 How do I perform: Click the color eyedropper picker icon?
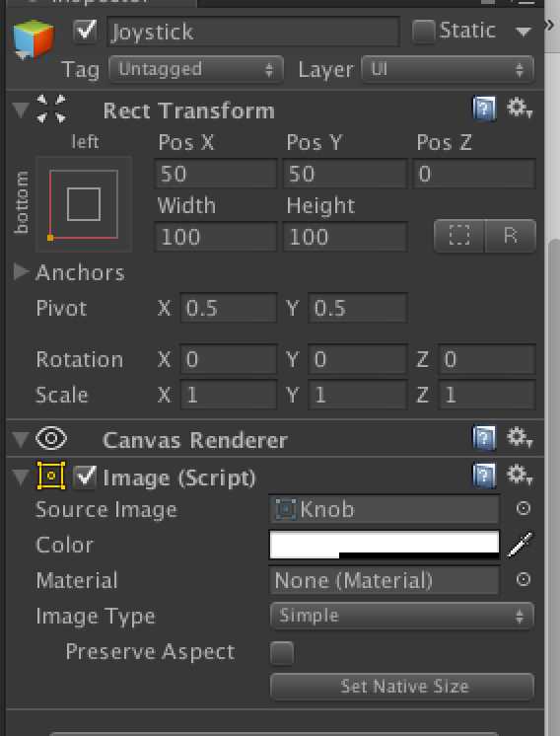520,545
